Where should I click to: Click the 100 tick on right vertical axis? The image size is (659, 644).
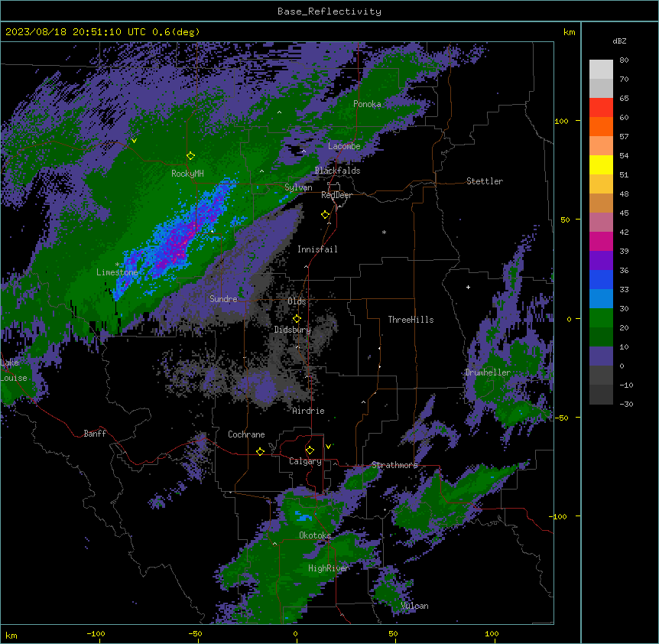click(x=561, y=121)
